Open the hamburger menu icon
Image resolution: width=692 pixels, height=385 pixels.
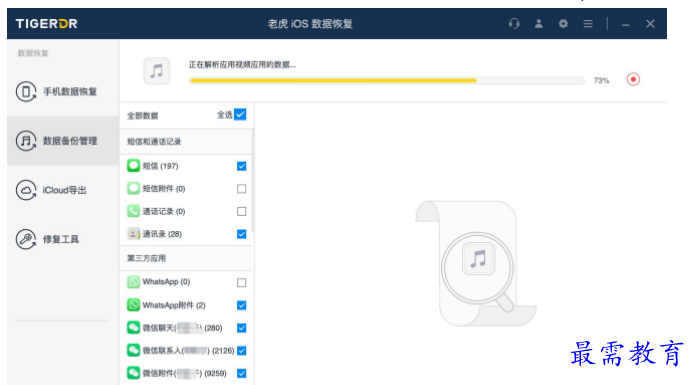[x=588, y=23]
